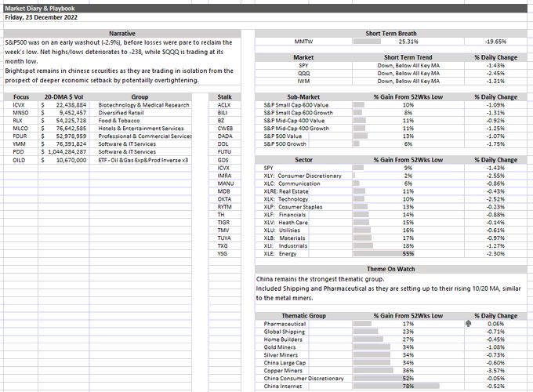The width and height of the screenshot is (533, 392).
Task: Select IWM's short term trend cell
Action: click(x=408, y=81)
